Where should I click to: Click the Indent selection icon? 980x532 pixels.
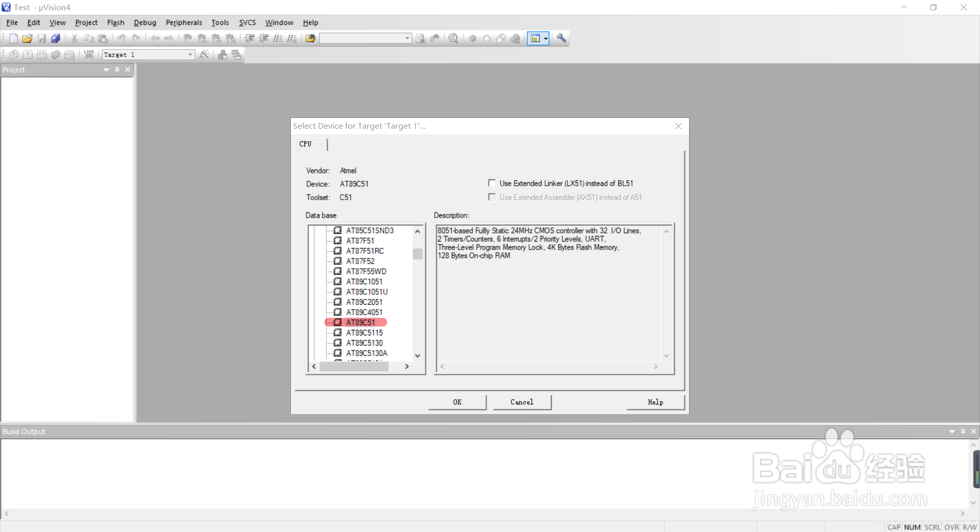[x=250, y=38]
